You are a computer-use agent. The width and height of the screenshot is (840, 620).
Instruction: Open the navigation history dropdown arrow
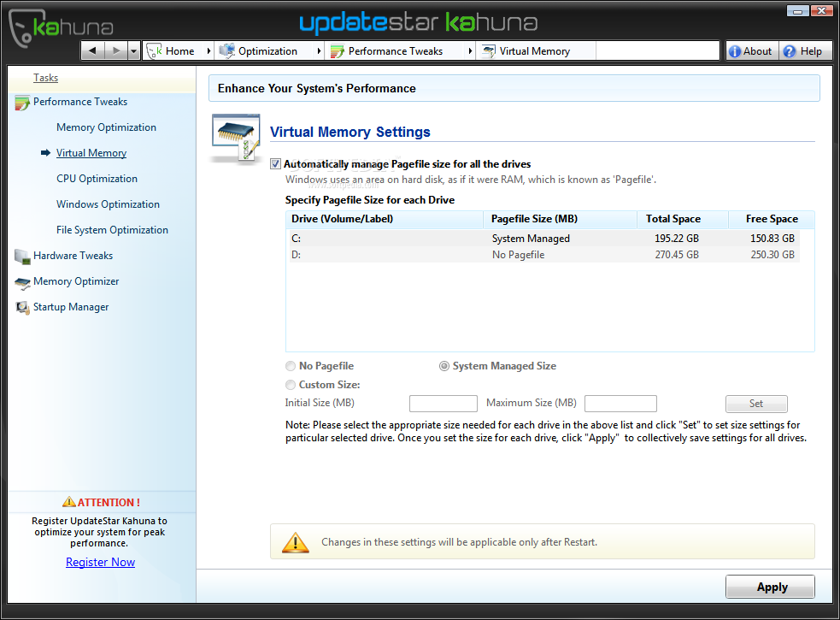coord(133,51)
